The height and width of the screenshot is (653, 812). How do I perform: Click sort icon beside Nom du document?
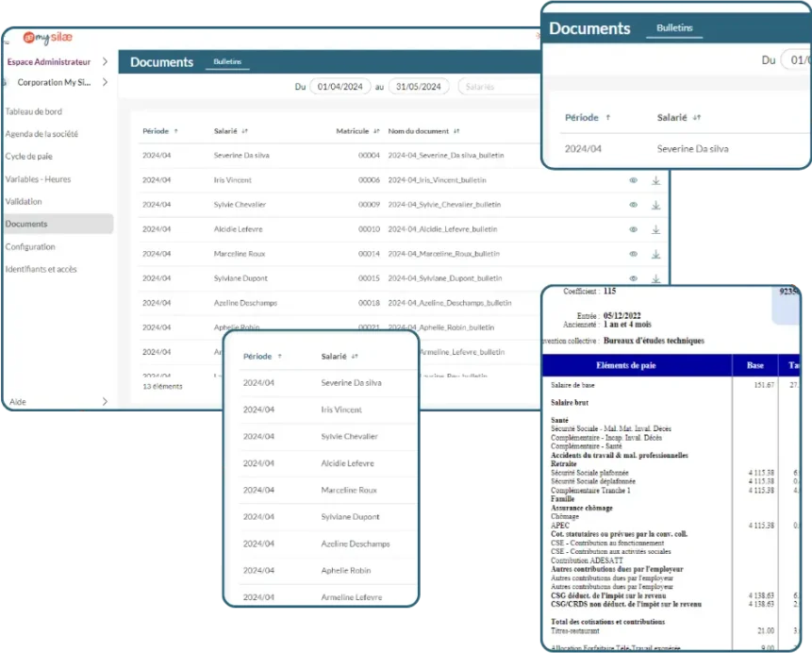(x=456, y=131)
